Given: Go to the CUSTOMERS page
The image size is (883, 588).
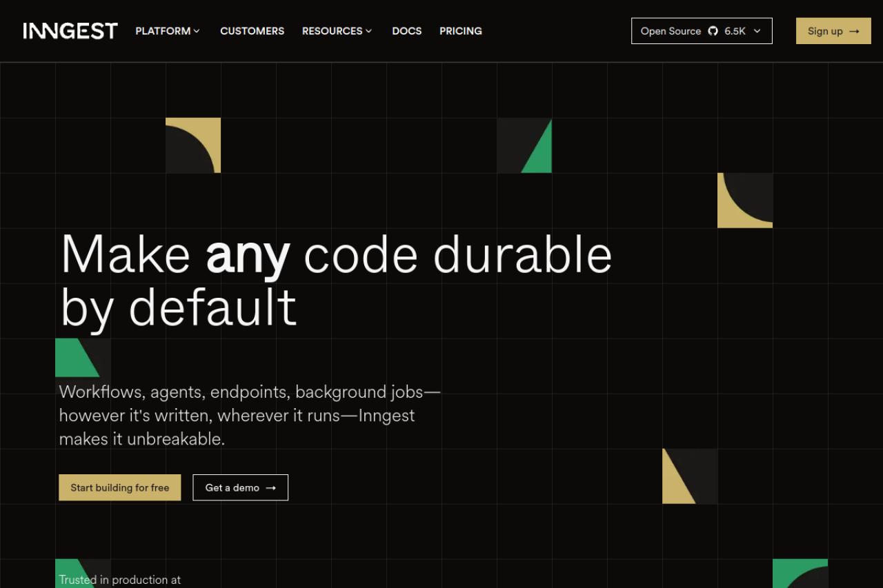Looking at the screenshot, I should [x=252, y=31].
